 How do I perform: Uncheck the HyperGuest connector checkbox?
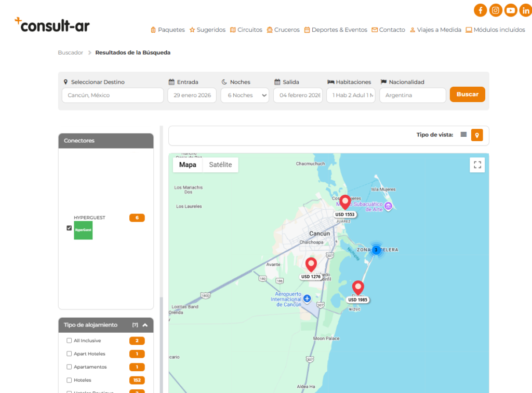tap(69, 227)
